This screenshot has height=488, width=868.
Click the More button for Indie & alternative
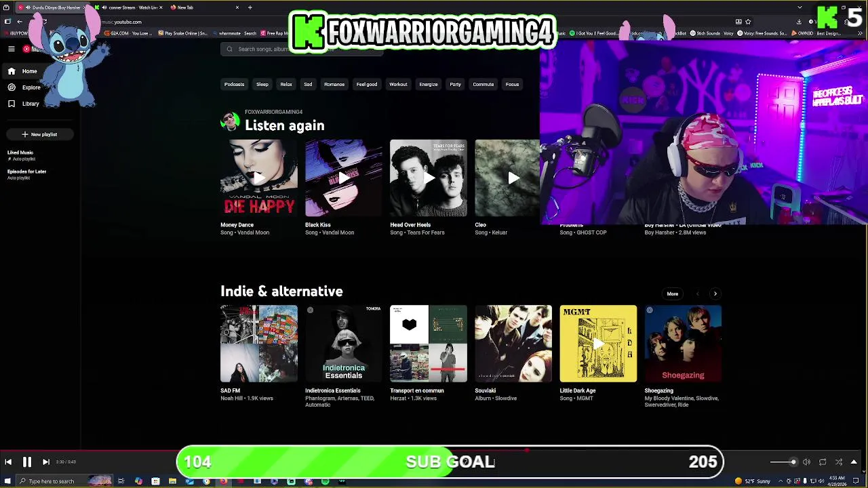673,294
